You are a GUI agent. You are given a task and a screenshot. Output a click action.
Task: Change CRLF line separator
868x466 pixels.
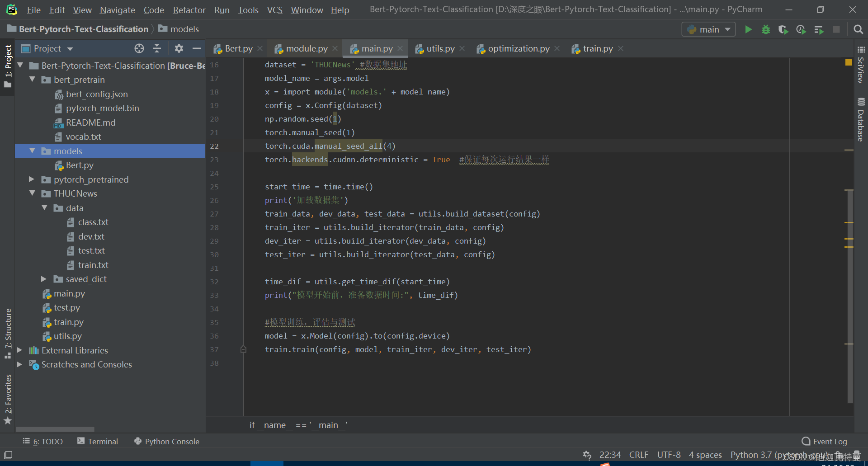tap(639, 455)
